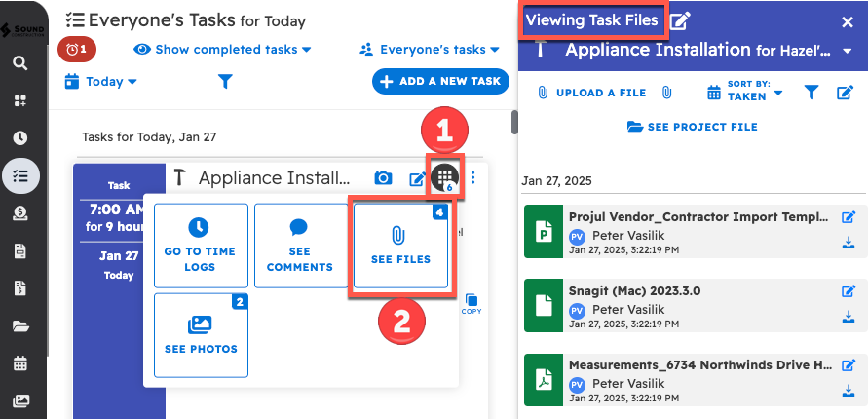Click the paperclip icon next to Upload a File
The image size is (868, 419).
coord(666,93)
